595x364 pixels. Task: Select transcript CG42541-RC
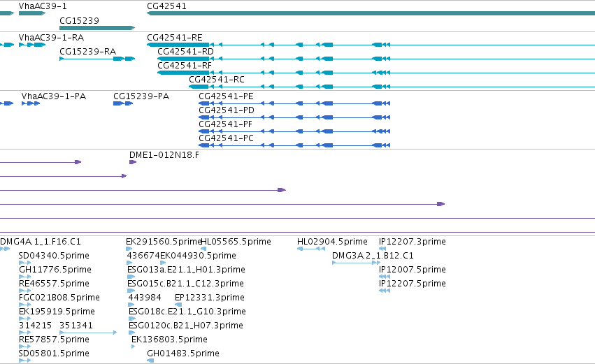click(x=217, y=80)
